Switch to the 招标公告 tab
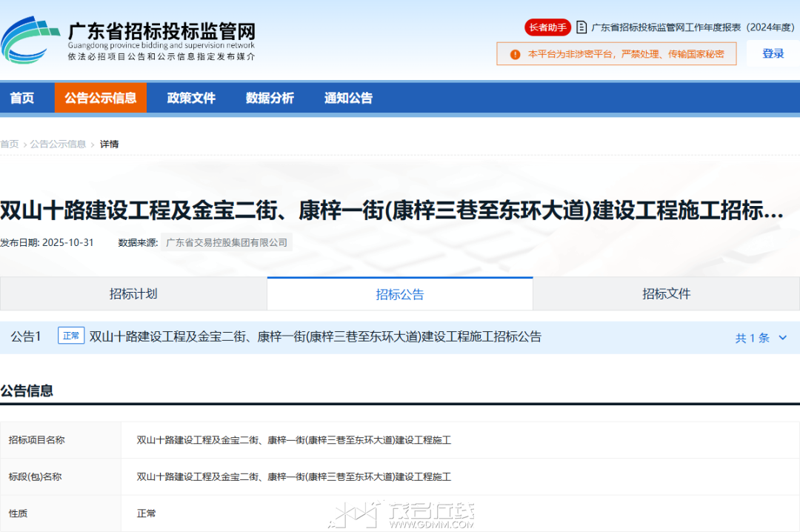Image resolution: width=800 pixels, height=532 pixels. click(x=400, y=293)
